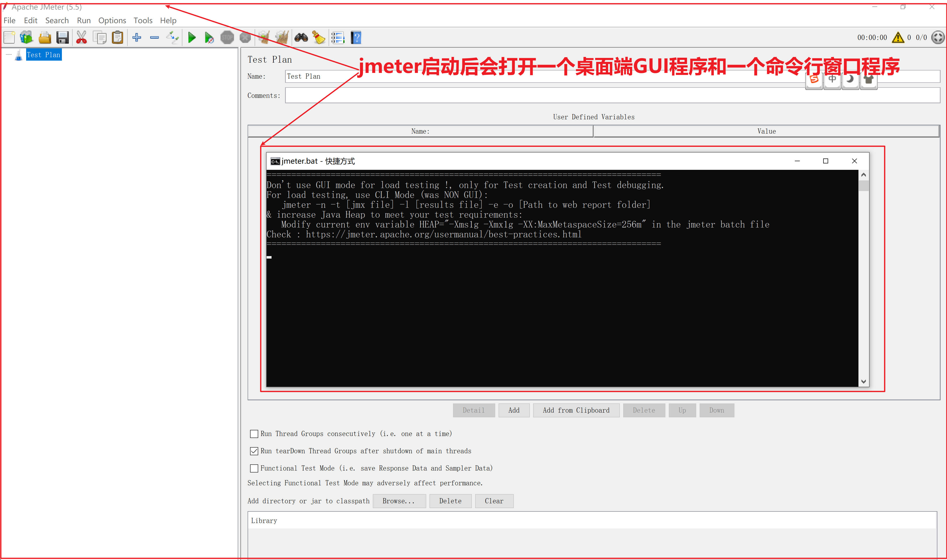This screenshot has width=947, height=560.
Task: Open the Run menu
Action: [x=83, y=20]
